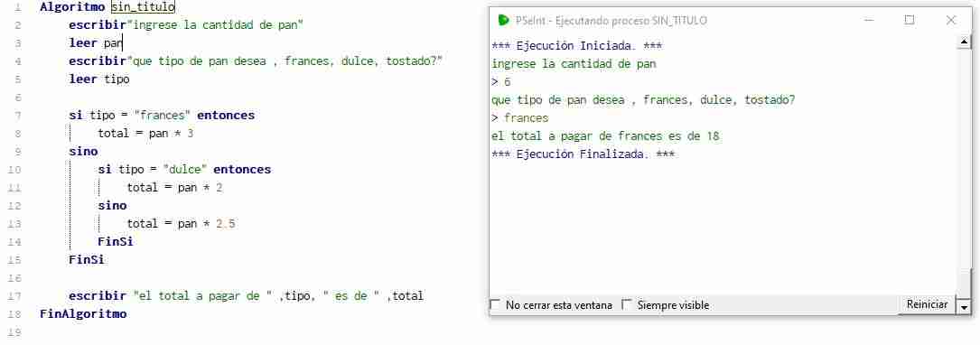Click the frances input line in the output

[520, 118]
